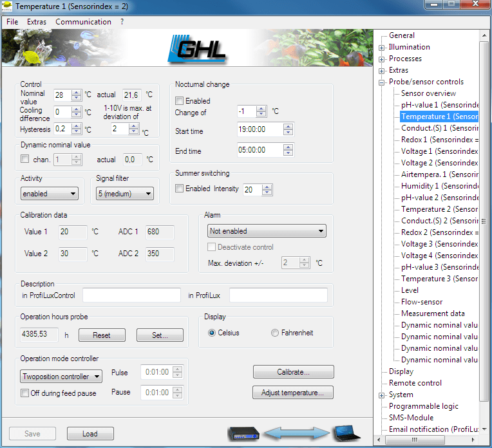
Task: Increase the 1-10V deviation spinner
Action: pyautogui.click(x=134, y=126)
